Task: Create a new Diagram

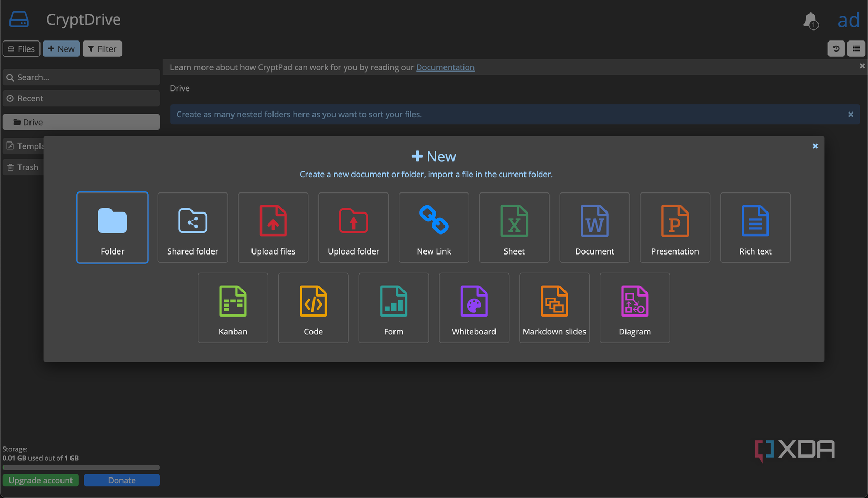Action: coord(634,308)
